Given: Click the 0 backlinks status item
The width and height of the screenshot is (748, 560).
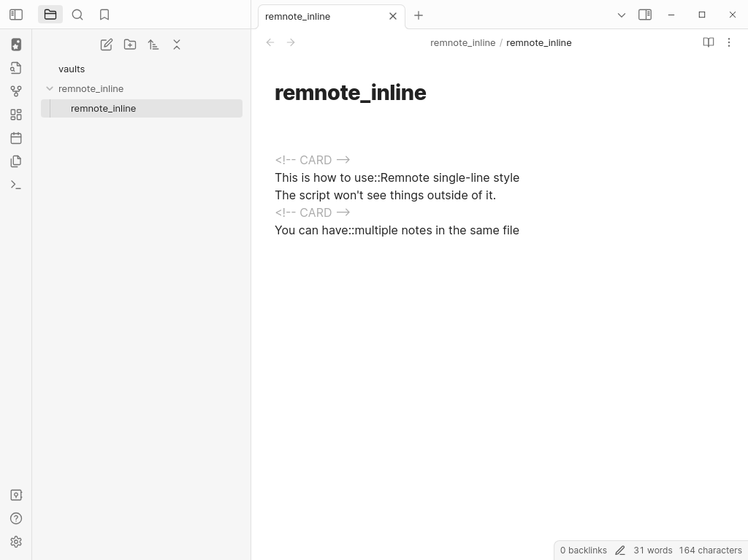Looking at the screenshot, I should click(583, 551).
